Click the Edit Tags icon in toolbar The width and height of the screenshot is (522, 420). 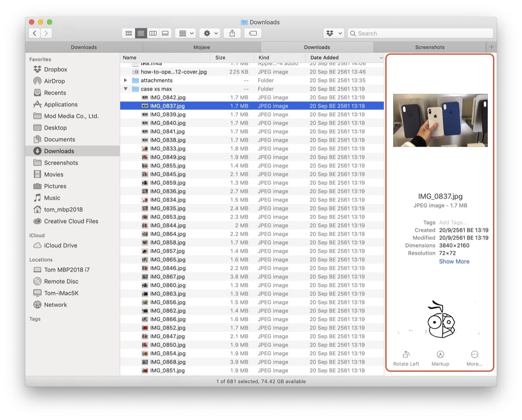click(x=252, y=33)
